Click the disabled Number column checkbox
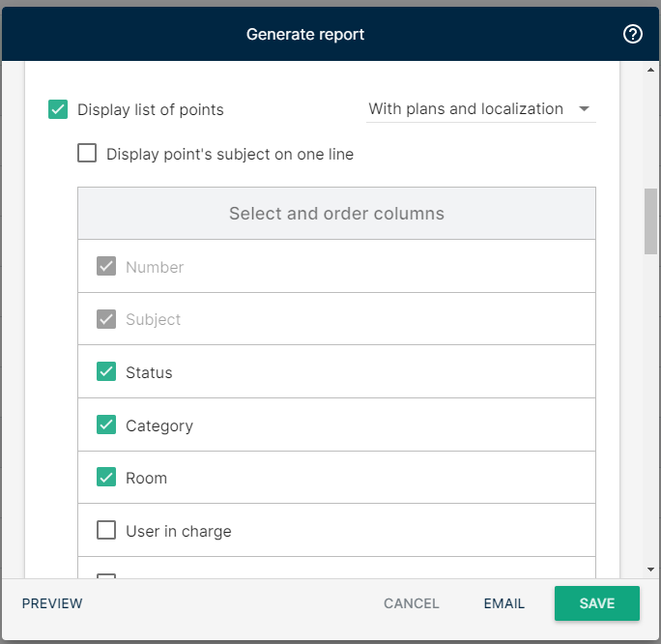 [106, 266]
